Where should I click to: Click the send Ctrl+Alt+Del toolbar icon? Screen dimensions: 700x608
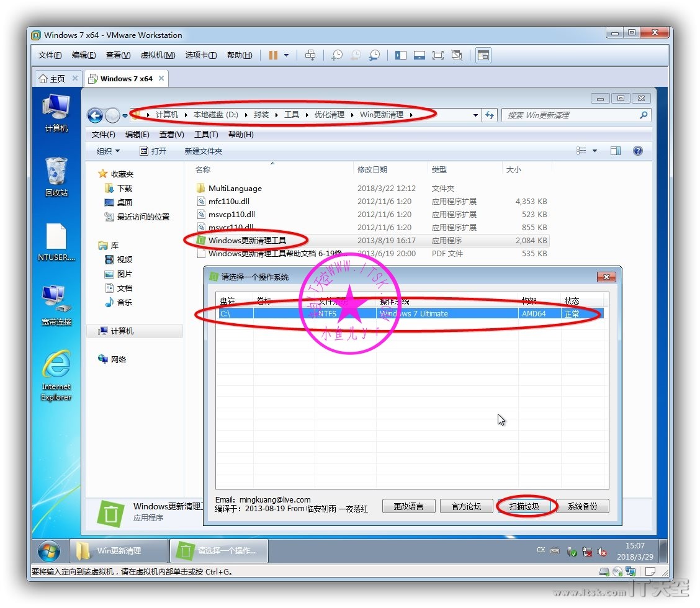311,55
